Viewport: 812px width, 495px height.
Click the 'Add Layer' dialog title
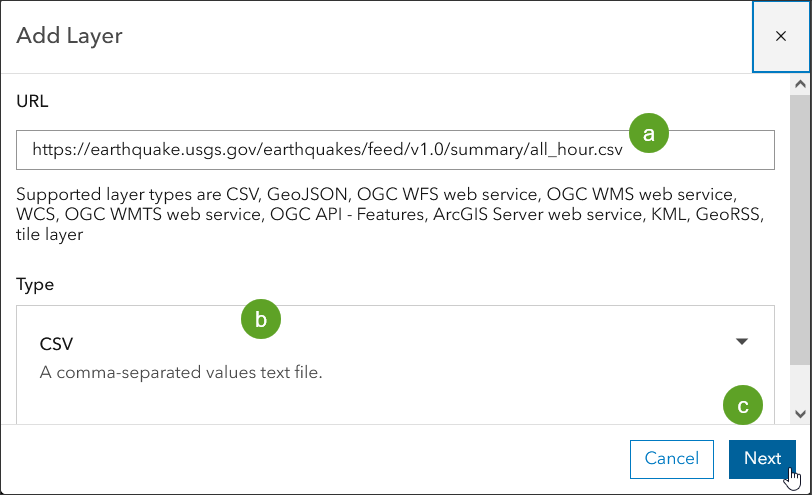[69, 37]
